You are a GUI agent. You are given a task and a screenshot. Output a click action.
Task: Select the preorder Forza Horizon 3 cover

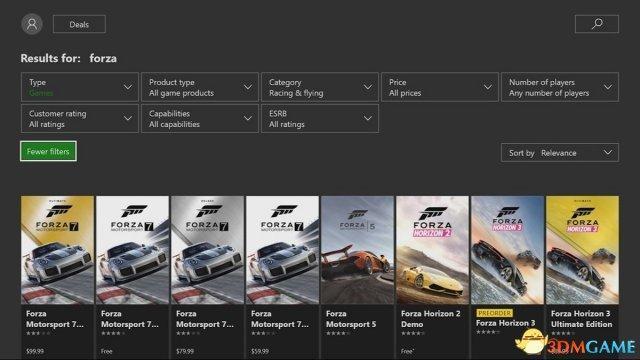coord(507,250)
